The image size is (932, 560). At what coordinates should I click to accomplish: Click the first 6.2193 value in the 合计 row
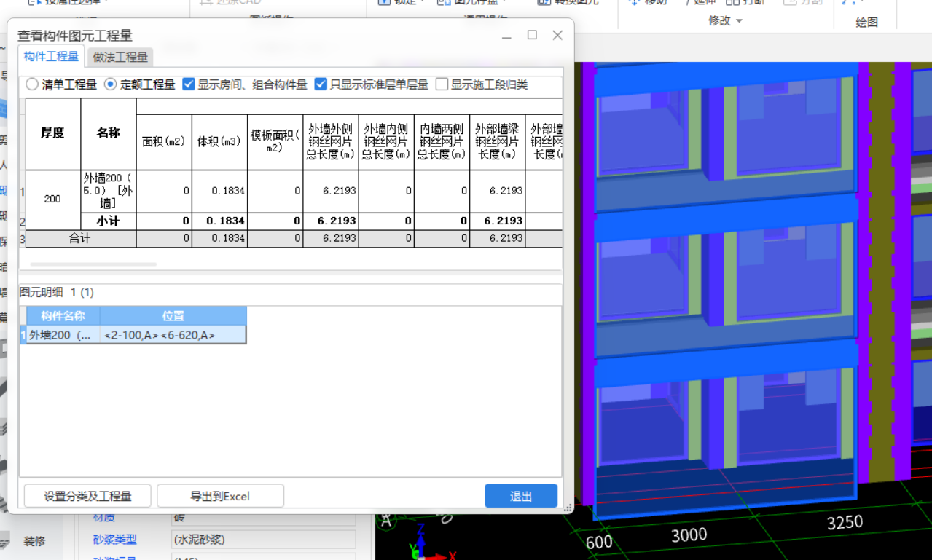click(x=331, y=238)
